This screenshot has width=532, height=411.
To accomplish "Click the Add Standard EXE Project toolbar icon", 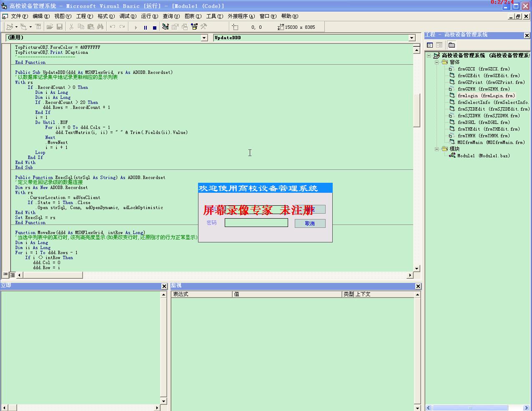I will (10, 27).
